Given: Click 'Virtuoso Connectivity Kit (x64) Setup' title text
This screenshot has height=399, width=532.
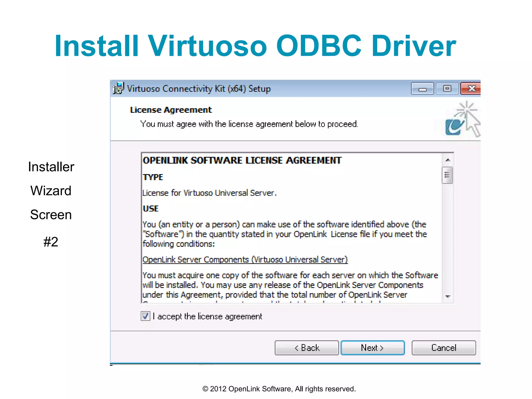Looking at the screenshot, I should click(199, 89).
